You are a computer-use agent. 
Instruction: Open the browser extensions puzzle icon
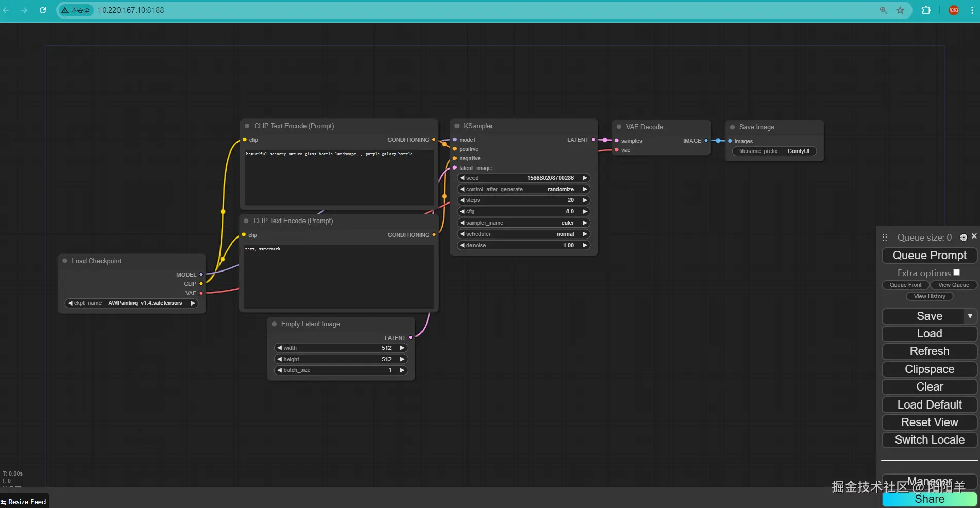pyautogui.click(x=926, y=10)
